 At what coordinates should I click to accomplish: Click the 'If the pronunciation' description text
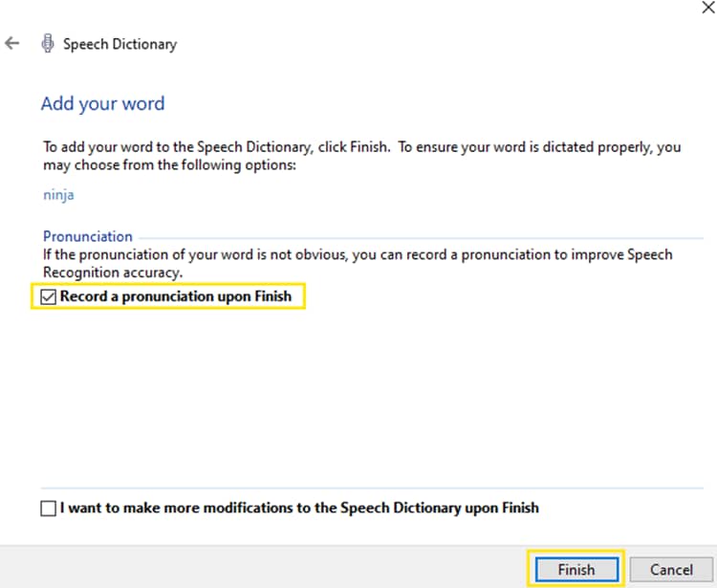358,263
